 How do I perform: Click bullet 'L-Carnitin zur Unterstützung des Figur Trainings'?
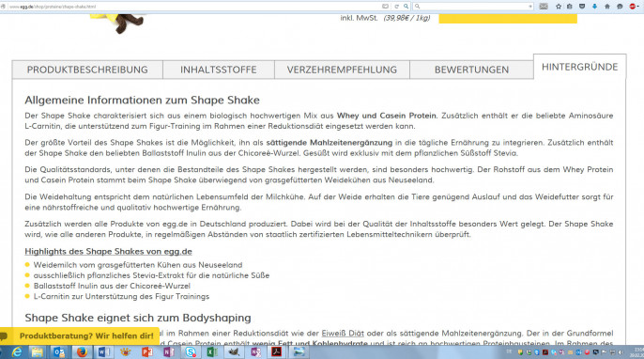point(122,296)
